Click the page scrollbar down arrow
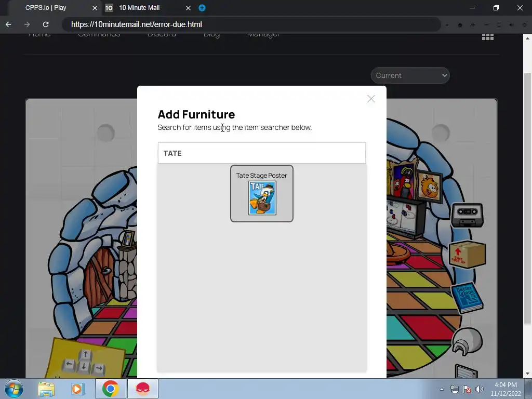The width and height of the screenshot is (532, 399). click(x=528, y=374)
